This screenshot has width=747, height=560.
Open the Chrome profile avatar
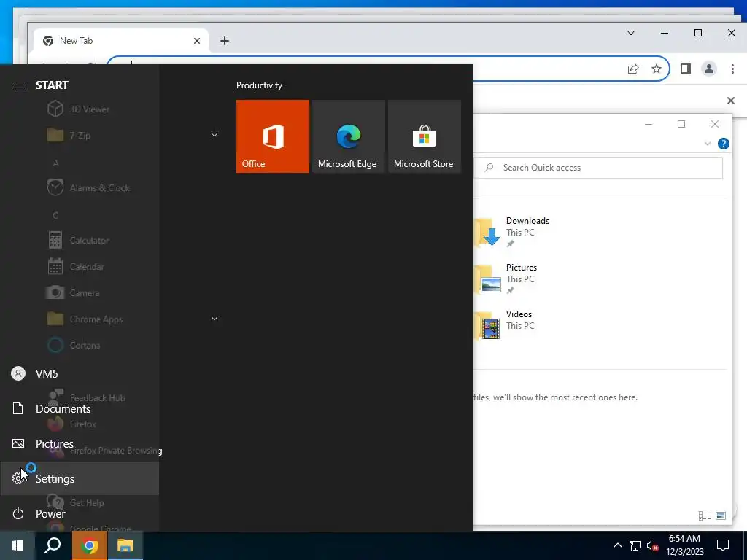tap(709, 69)
